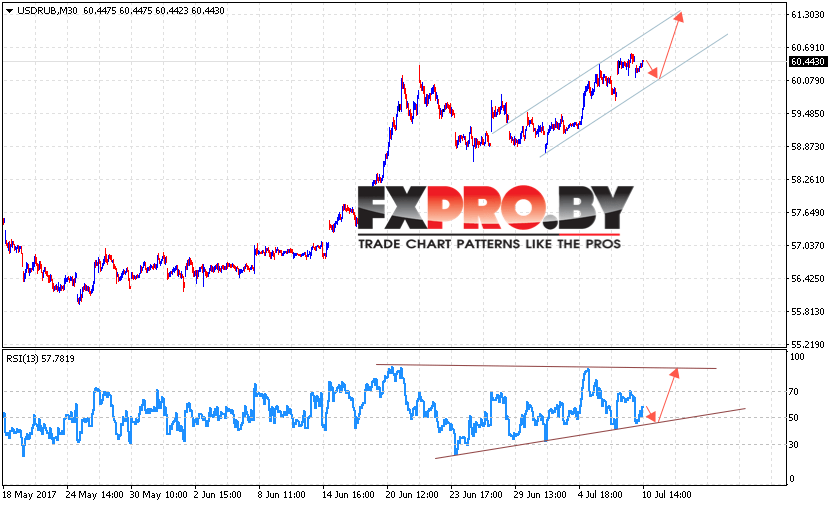Click the 60.6910 price axis label
This screenshot has width=829, height=506.
pyautogui.click(x=808, y=48)
